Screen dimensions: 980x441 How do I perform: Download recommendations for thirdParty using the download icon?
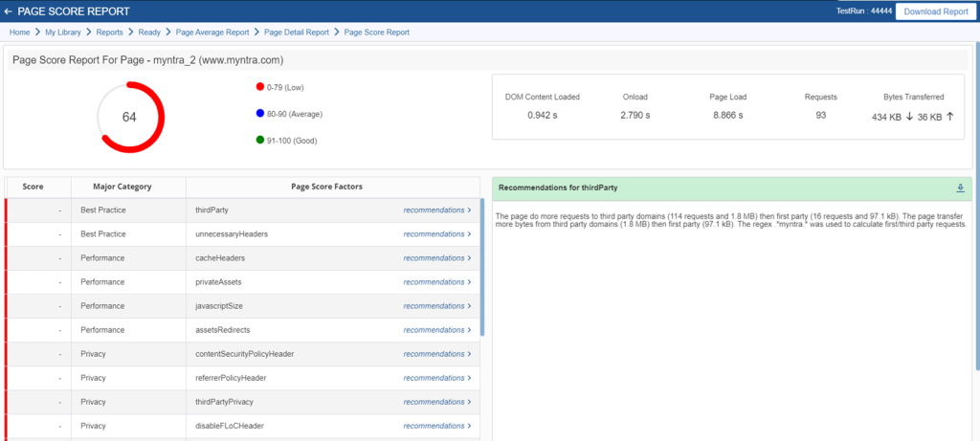click(x=960, y=188)
